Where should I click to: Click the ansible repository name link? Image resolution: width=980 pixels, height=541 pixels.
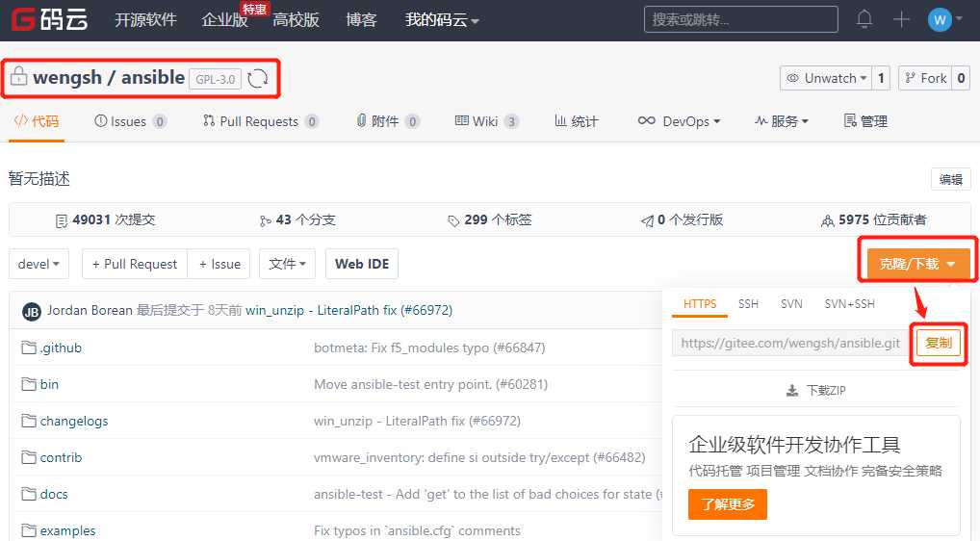(152, 77)
